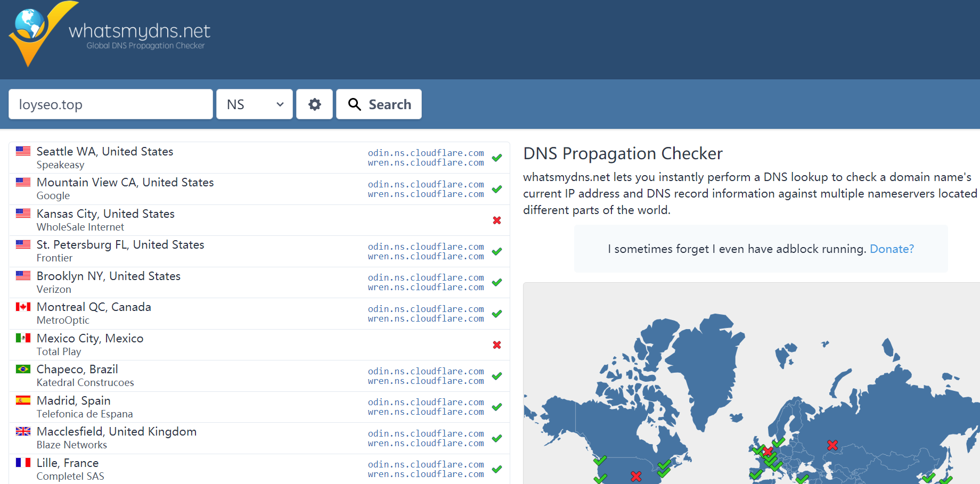Screen dimensions: 980x484
Task: Click the domain input field containing loyseo.top
Action: pyautogui.click(x=110, y=104)
